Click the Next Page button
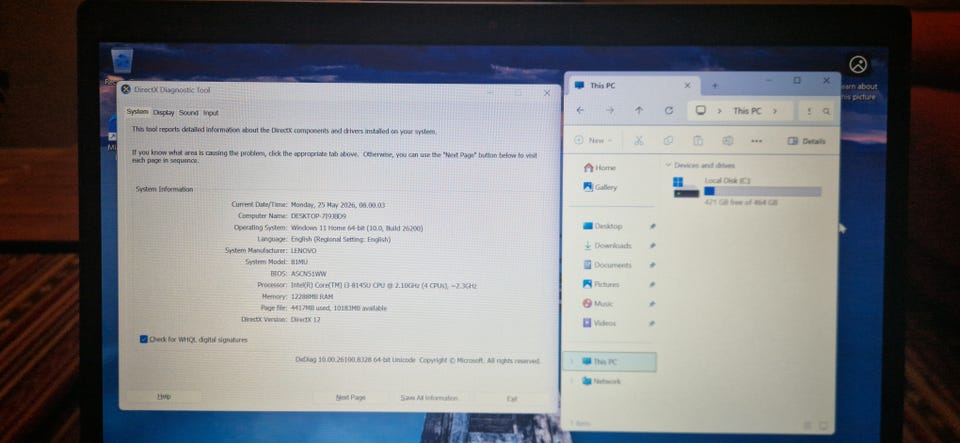The image size is (960, 443). pyautogui.click(x=351, y=398)
